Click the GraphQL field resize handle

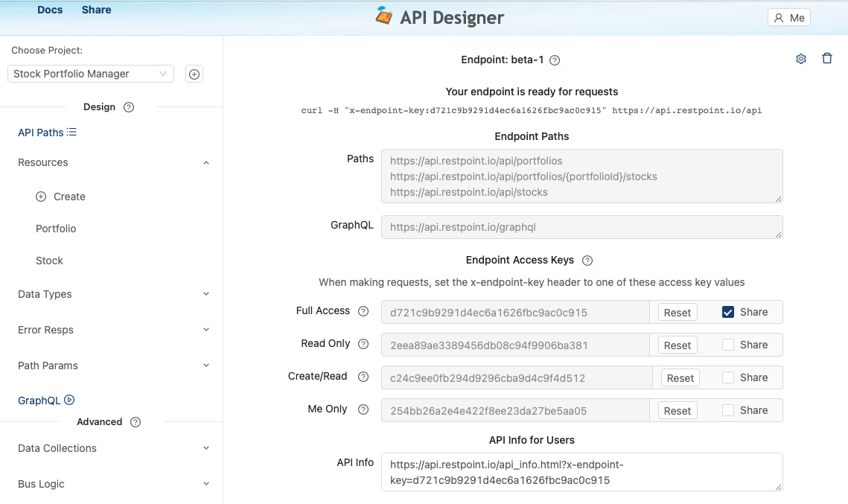pos(778,235)
